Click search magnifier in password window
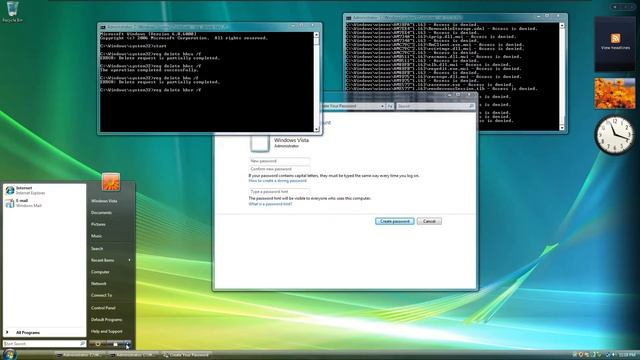Viewport: 640px width, 360px height. click(x=471, y=106)
